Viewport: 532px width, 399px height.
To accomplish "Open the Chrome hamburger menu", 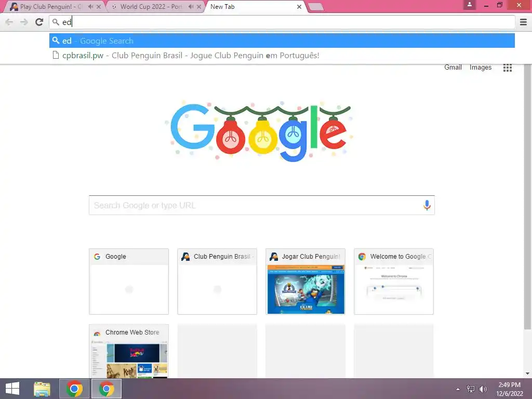I will (523, 22).
